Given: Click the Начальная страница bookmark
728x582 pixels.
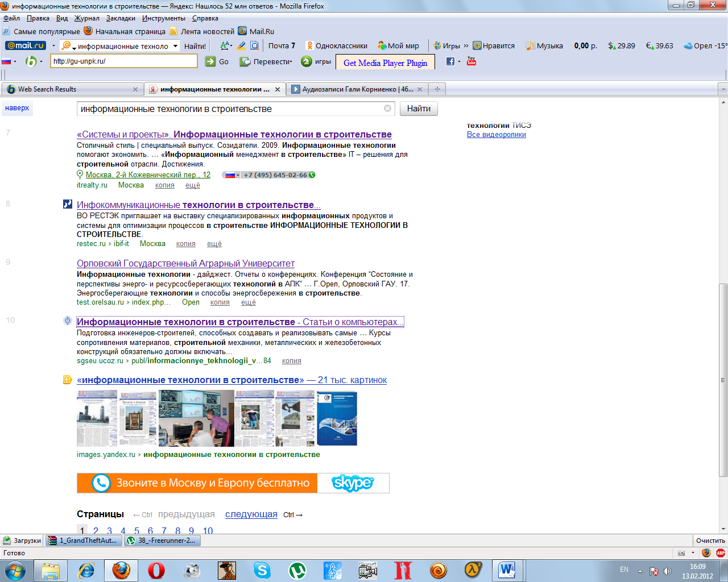Looking at the screenshot, I should click(125, 31).
